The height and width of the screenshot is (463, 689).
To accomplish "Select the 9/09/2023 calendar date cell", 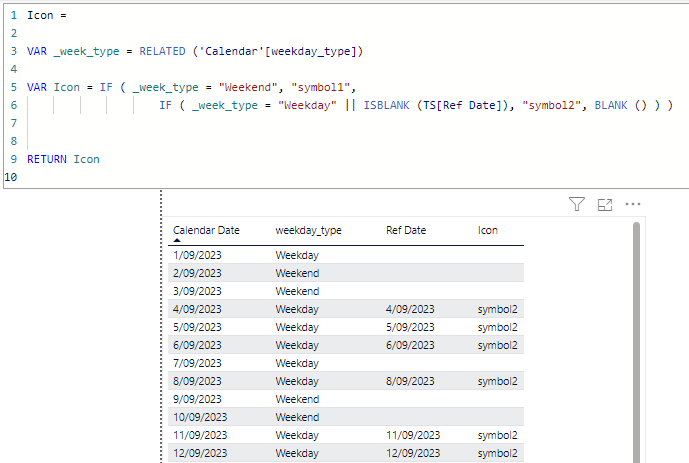I will (x=197, y=399).
